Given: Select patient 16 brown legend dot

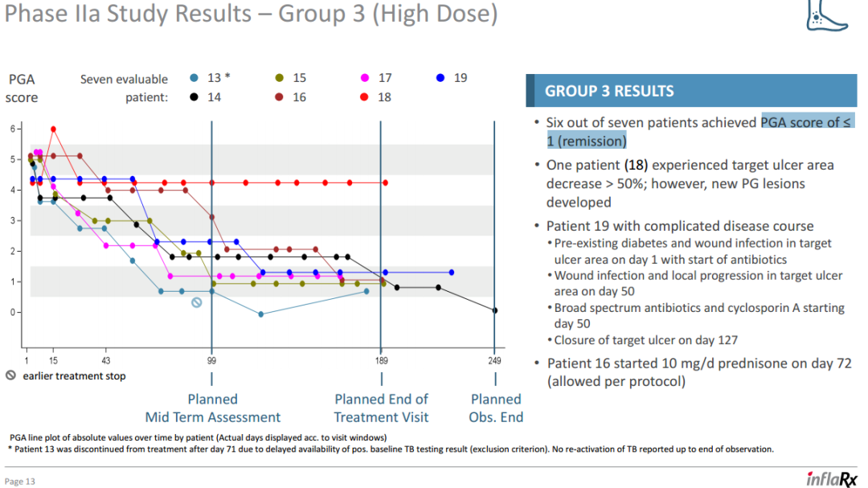Looking at the screenshot, I should click(x=280, y=97).
